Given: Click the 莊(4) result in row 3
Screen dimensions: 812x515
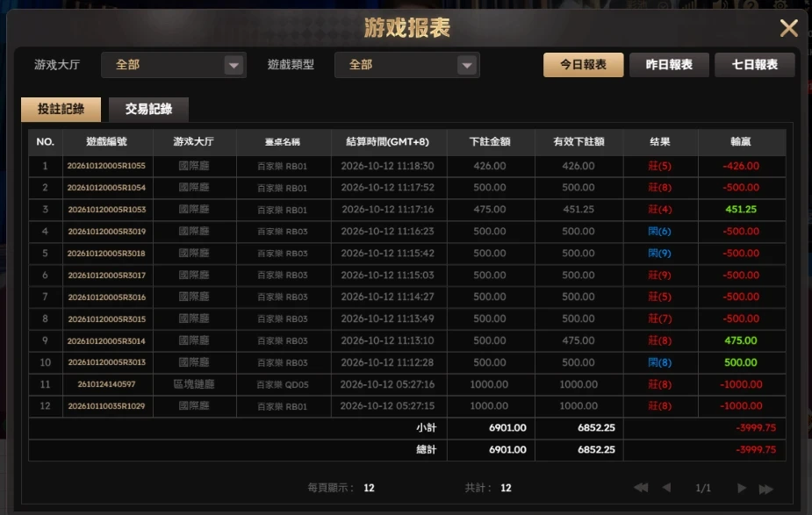Looking at the screenshot, I should (660, 210).
